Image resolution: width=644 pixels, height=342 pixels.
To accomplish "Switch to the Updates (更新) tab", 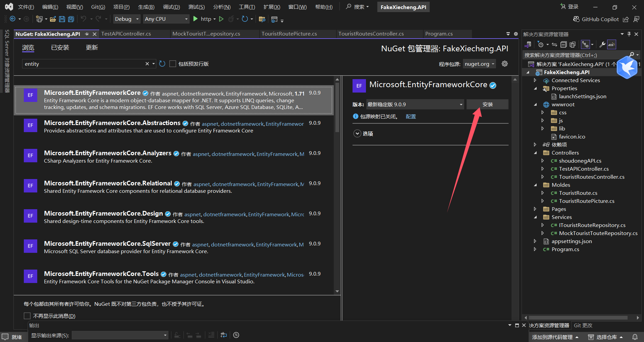I will coord(92,48).
